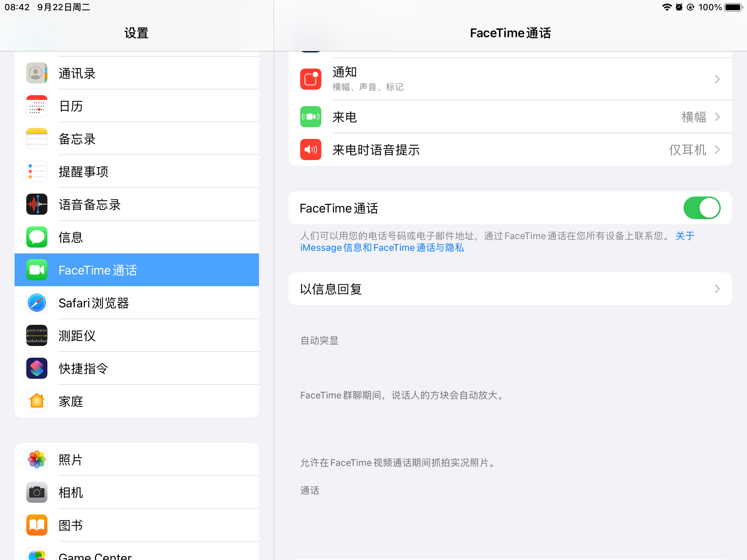The width and height of the screenshot is (747, 560).
Task: Open Safari浏览器 settings icon
Action: (37, 303)
